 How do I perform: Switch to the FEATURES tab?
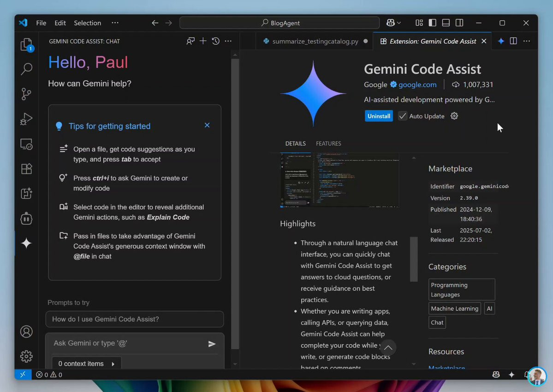[x=328, y=143]
